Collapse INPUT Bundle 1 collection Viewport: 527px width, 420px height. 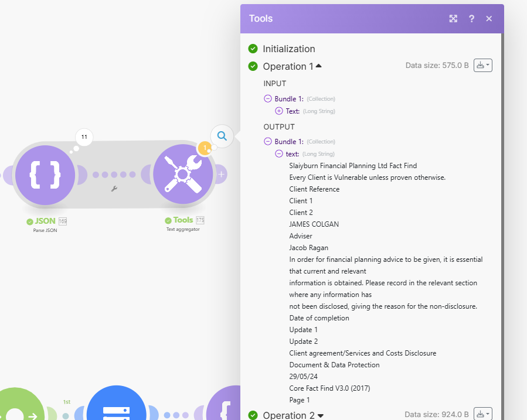(267, 99)
